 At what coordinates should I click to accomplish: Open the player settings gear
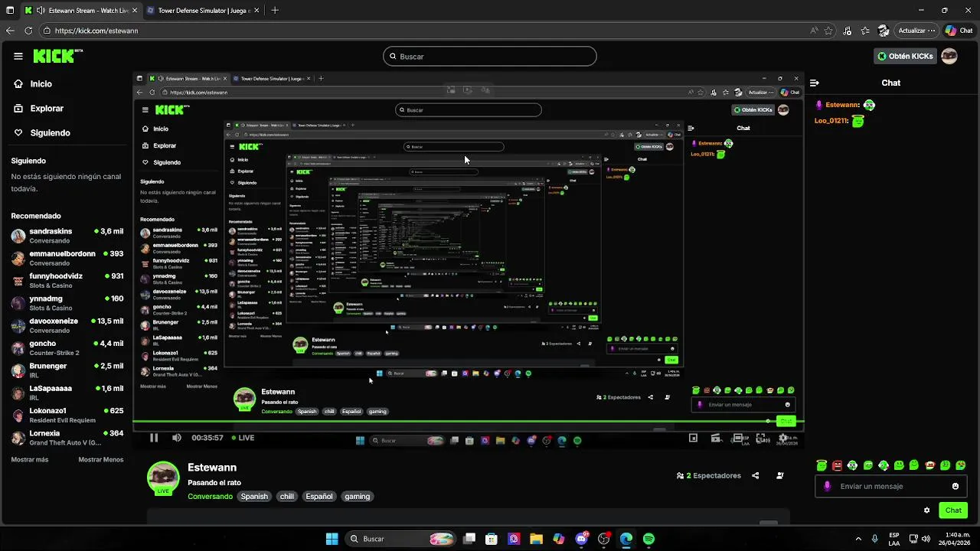783,438
